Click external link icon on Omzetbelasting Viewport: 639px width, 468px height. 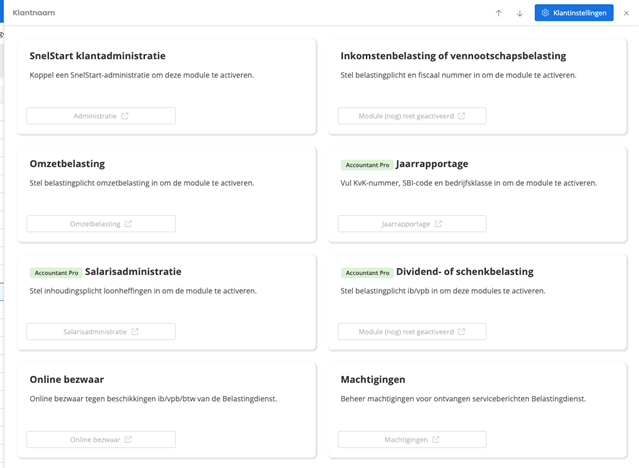coord(128,224)
